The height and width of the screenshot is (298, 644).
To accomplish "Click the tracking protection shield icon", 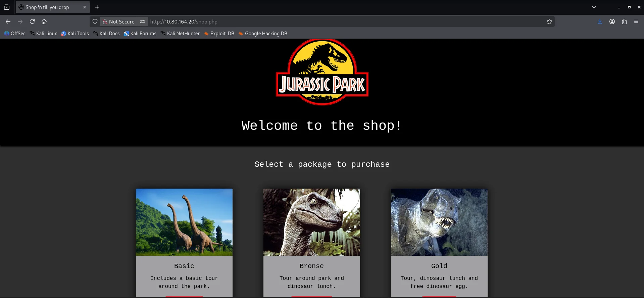I will (x=95, y=21).
